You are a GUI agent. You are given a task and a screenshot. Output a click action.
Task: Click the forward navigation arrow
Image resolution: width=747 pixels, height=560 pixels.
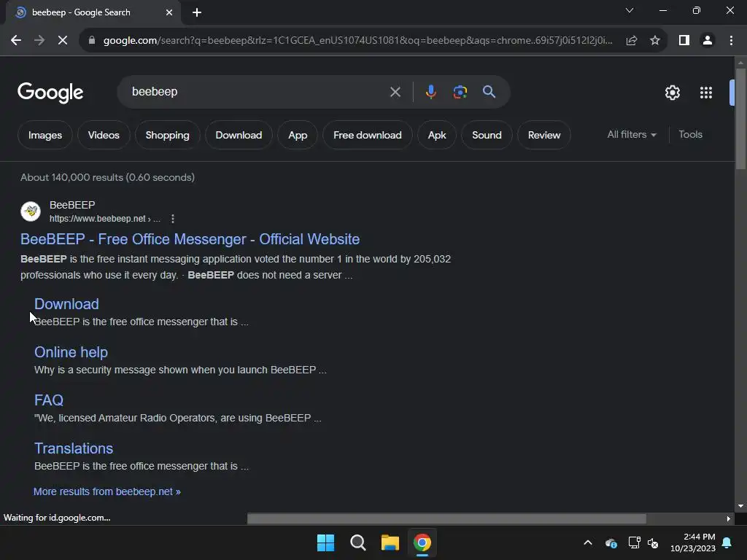point(39,41)
